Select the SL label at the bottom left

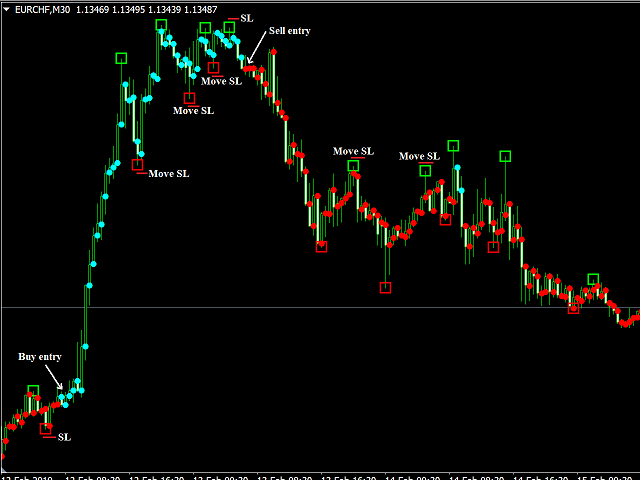click(65, 437)
